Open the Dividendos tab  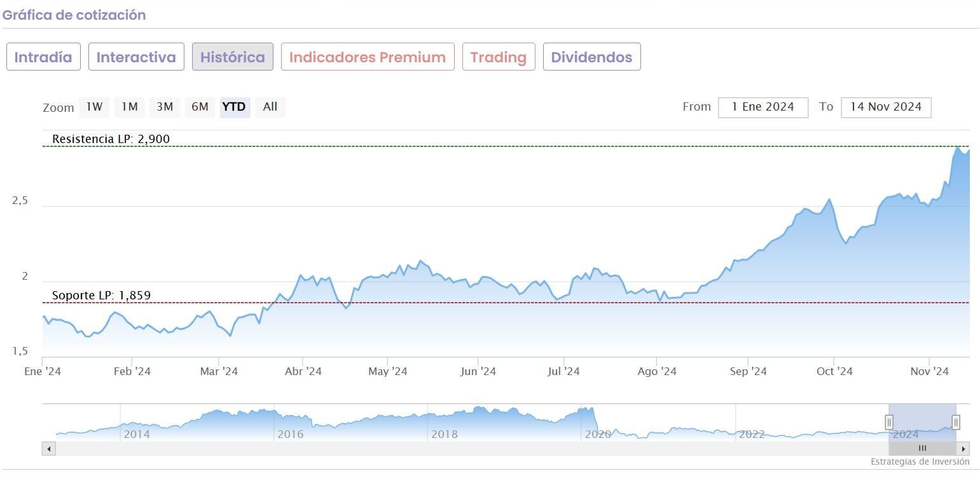(591, 57)
